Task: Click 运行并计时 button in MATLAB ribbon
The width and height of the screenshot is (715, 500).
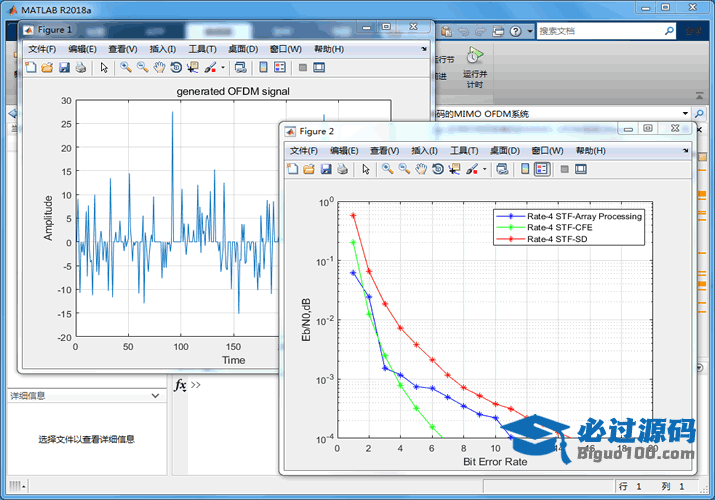Action: (x=475, y=67)
